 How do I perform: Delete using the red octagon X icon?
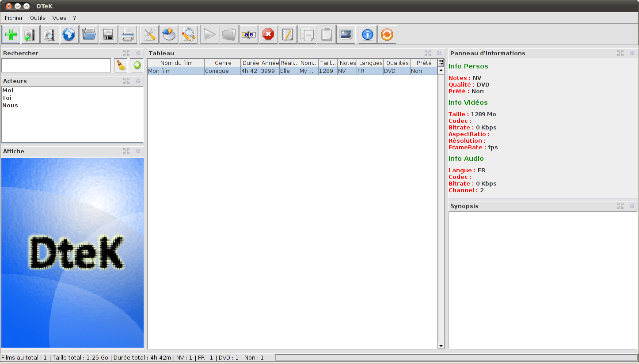(x=268, y=34)
